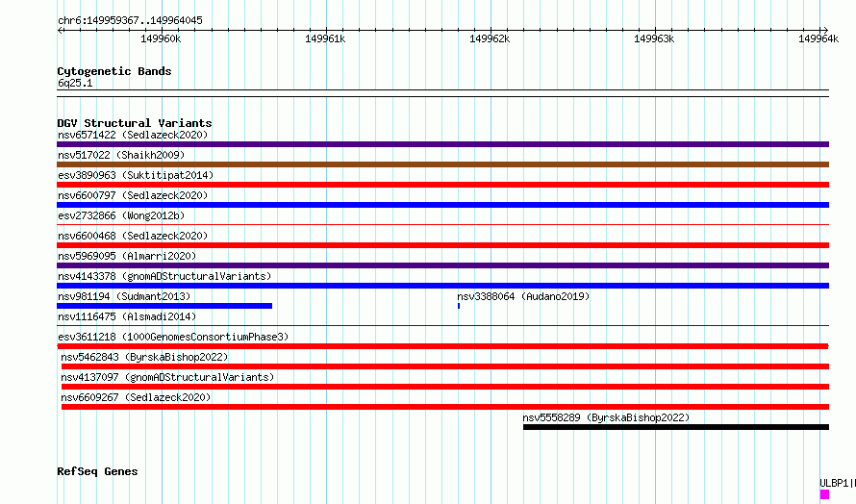Open nsv3388064 (Audano2019) label

coord(523,296)
